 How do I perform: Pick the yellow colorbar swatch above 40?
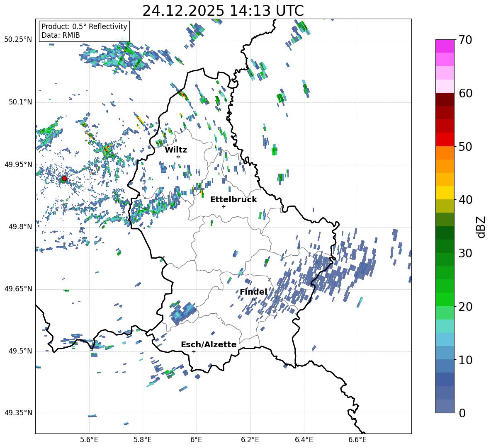(x=445, y=193)
